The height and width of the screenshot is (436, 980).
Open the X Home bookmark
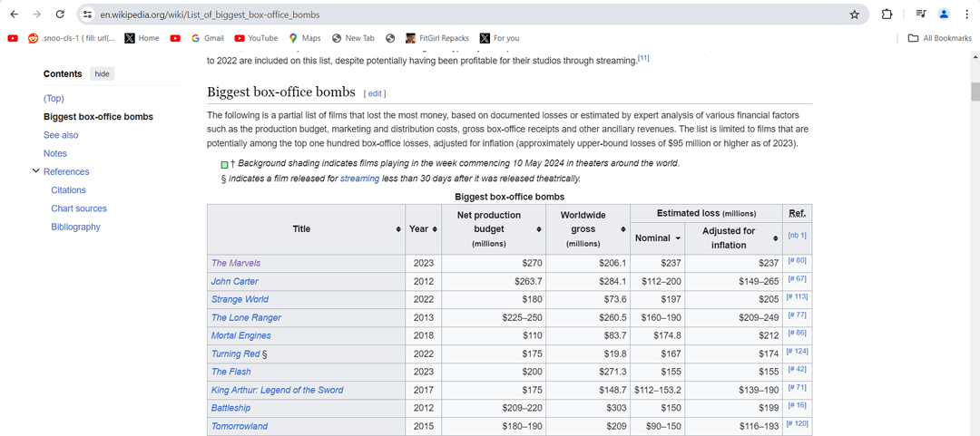point(142,38)
